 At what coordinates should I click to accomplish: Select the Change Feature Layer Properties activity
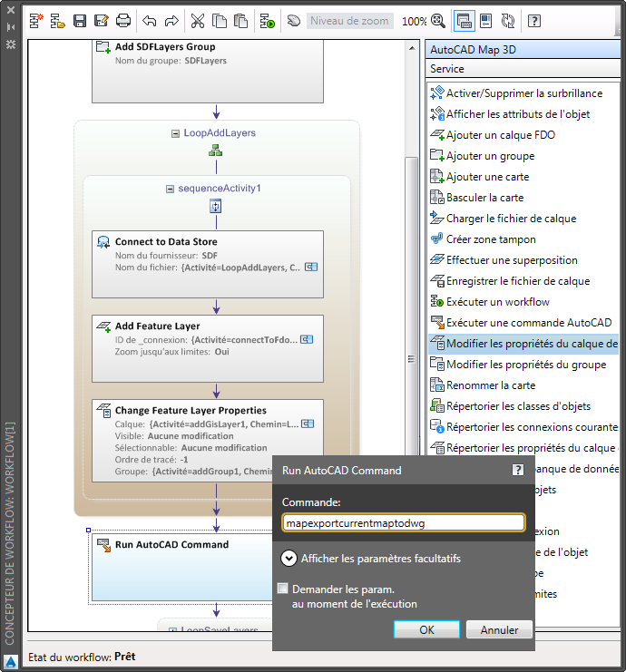coord(208,441)
